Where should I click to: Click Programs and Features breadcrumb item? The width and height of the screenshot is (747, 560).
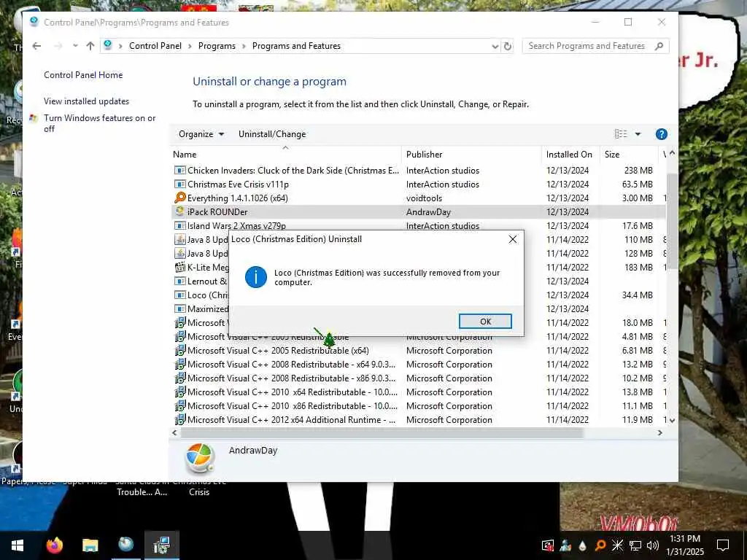pos(296,46)
